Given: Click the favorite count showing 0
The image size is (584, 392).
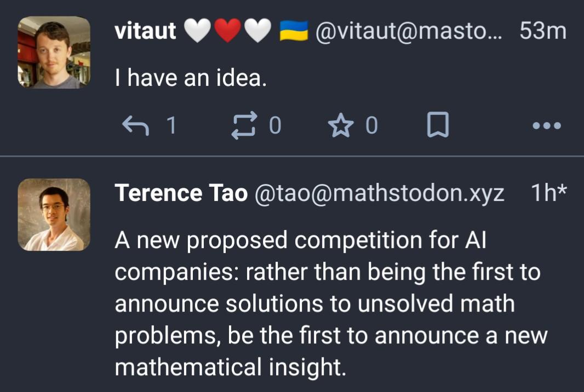Looking at the screenshot, I should (371, 125).
